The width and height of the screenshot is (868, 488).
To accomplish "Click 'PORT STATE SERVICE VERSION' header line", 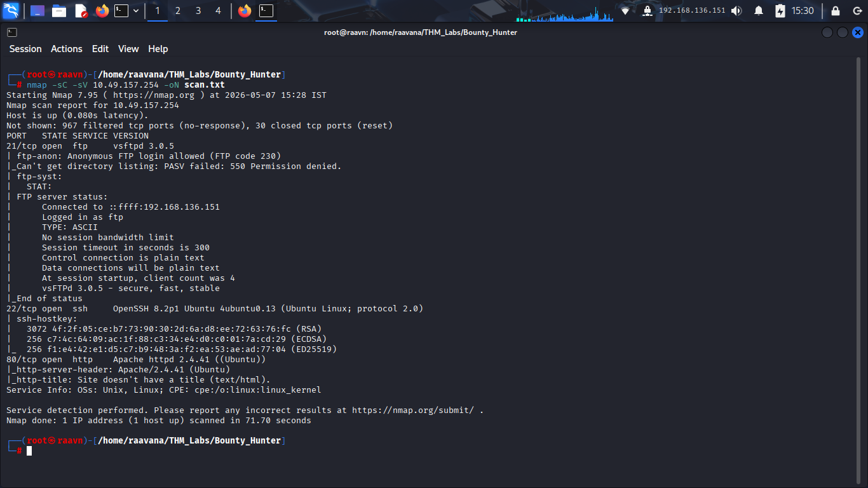I will point(78,136).
